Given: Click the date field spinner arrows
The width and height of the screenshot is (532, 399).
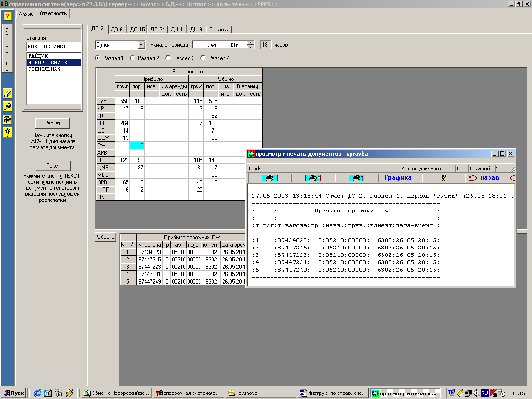Looking at the screenshot, I should [250, 45].
